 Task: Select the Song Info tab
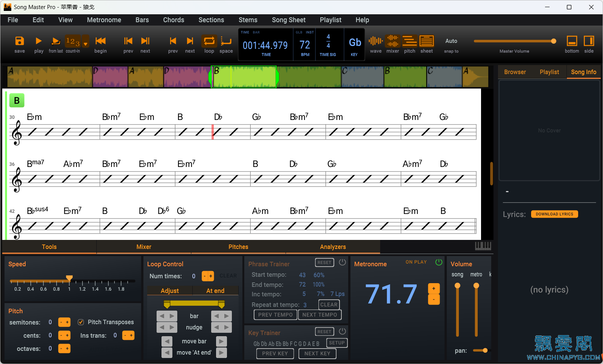(x=583, y=72)
